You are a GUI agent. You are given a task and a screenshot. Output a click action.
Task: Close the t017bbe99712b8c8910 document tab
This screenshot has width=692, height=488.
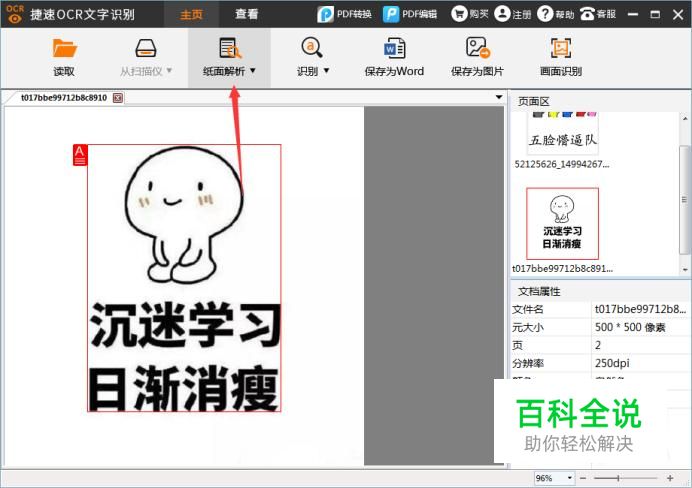(x=118, y=98)
